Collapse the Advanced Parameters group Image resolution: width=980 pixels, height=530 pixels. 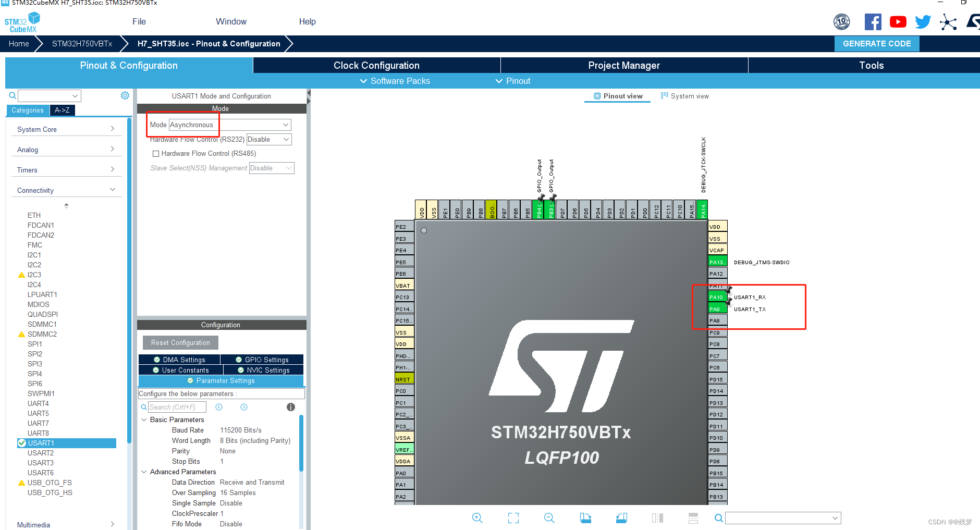point(144,472)
